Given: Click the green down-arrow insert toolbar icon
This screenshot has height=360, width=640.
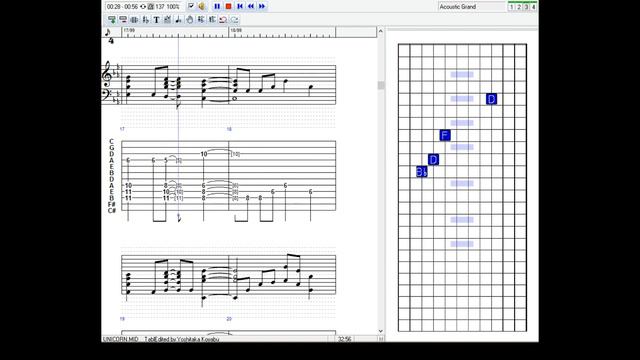Looking at the screenshot, I should 111,19.
